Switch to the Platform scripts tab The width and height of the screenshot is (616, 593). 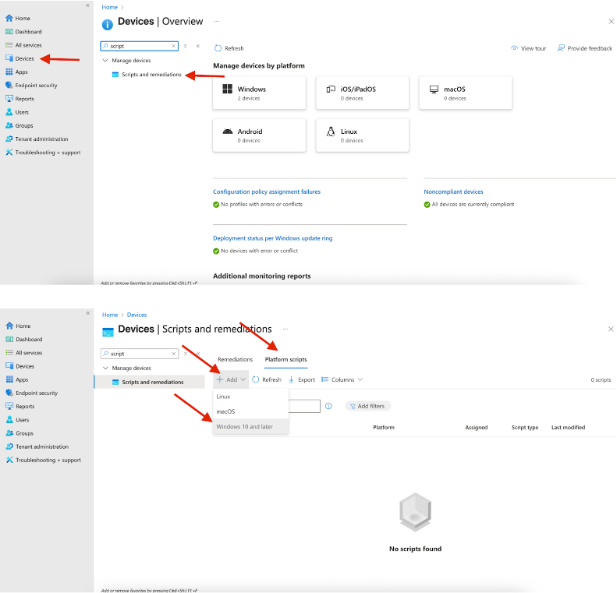[x=285, y=358]
